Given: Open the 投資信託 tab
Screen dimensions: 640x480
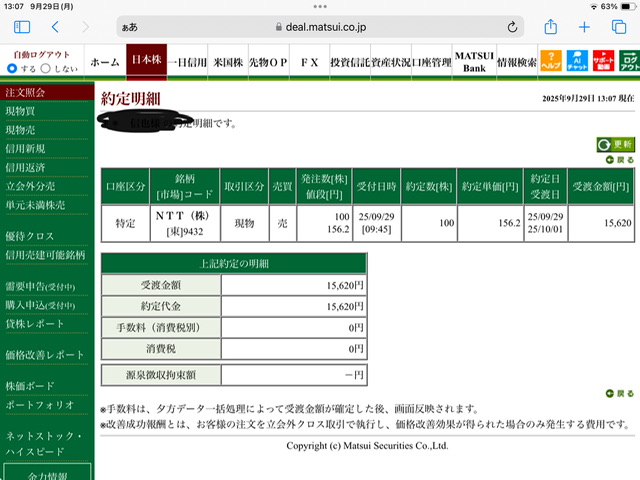Looking at the screenshot, I should point(350,62).
